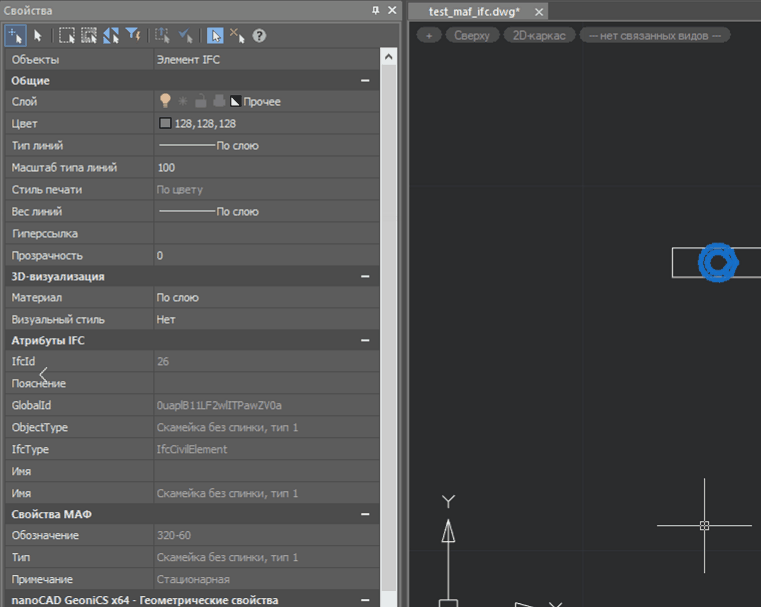Toggle the layer lock padlock icon
This screenshot has height=607, width=761.
click(200, 101)
